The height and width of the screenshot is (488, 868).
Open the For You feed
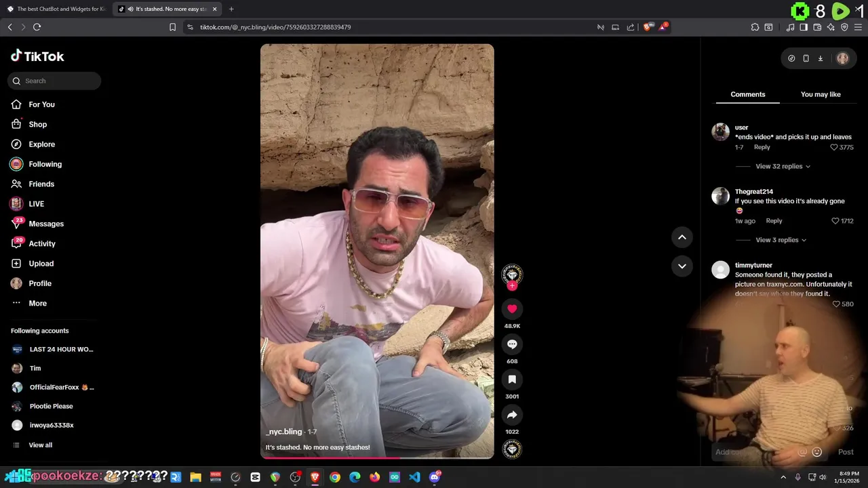pyautogui.click(x=41, y=104)
